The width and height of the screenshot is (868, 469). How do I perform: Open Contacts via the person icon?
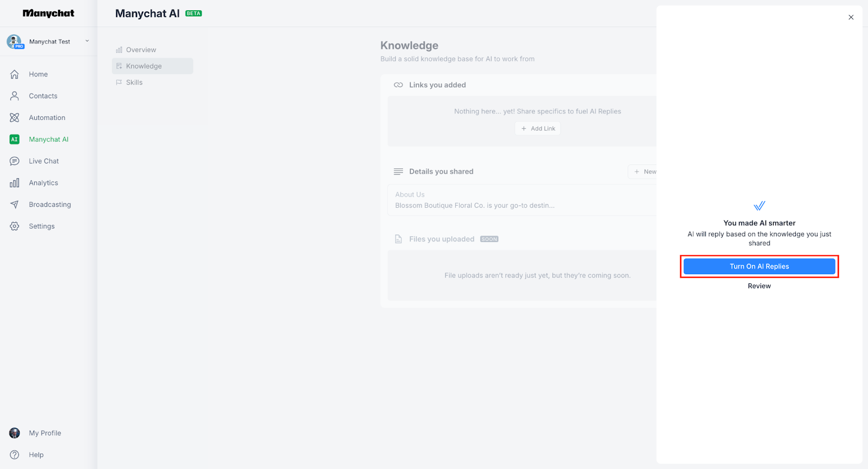[15, 96]
